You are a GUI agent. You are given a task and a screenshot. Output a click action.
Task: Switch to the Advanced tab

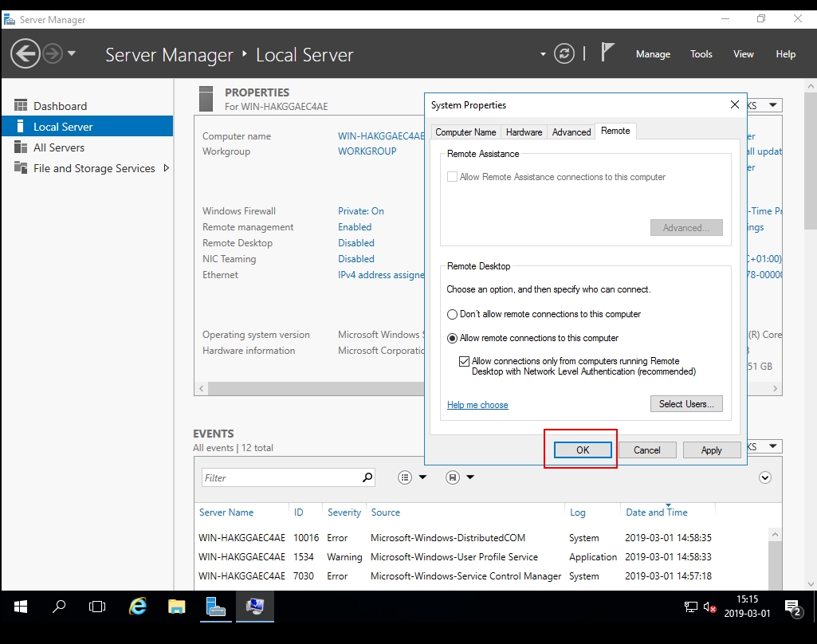(571, 132)
